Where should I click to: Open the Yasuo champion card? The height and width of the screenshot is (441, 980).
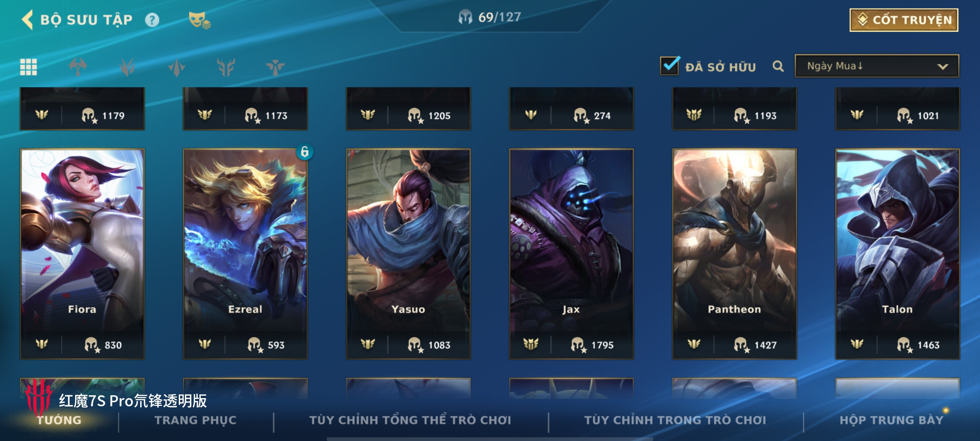pos(408,254)
